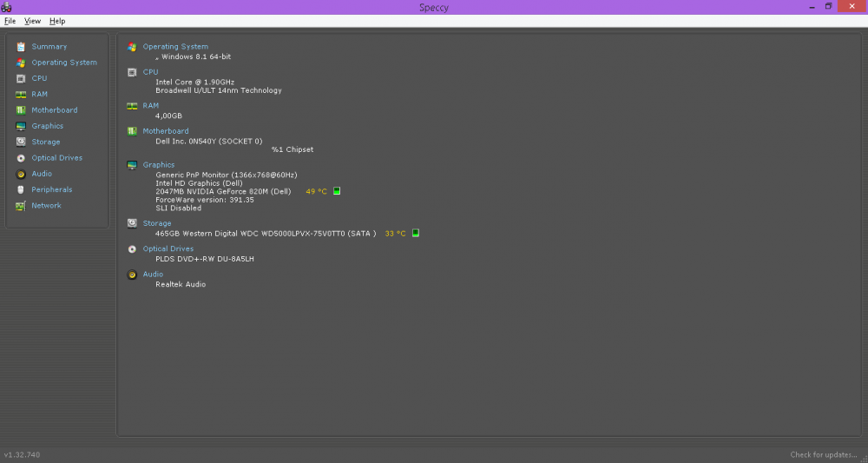This screenshot has height=463, width=868.
Task: Click the Storage heading link in summary
Action: pos(157,223)
